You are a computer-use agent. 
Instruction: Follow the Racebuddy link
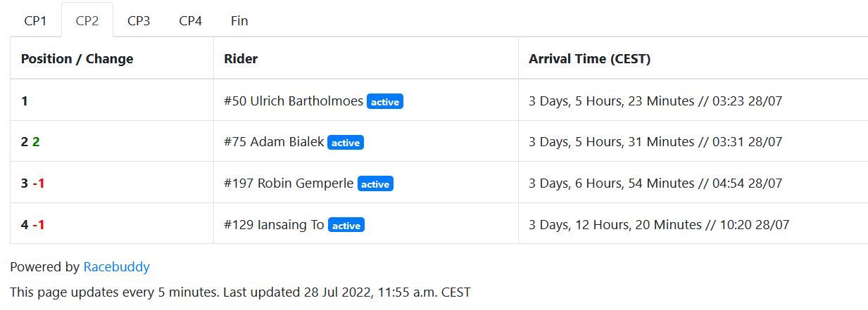pyautogui.click(x=116, y=267)
